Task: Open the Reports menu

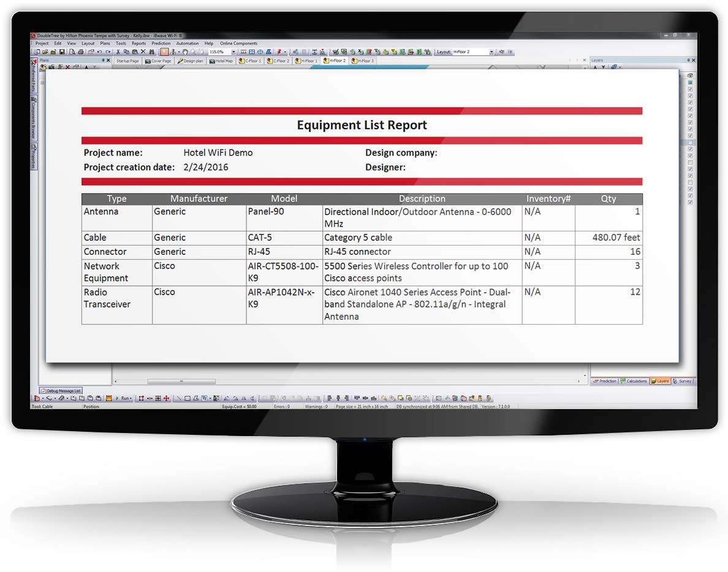Action: 138,43
